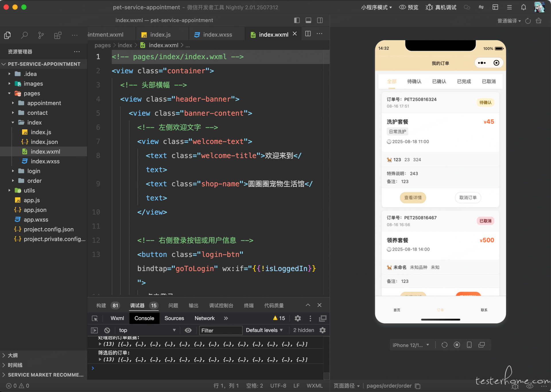Viewport: 551px width, 392px height.
Task: Click the notification bell icon
Action: (523, 7)
